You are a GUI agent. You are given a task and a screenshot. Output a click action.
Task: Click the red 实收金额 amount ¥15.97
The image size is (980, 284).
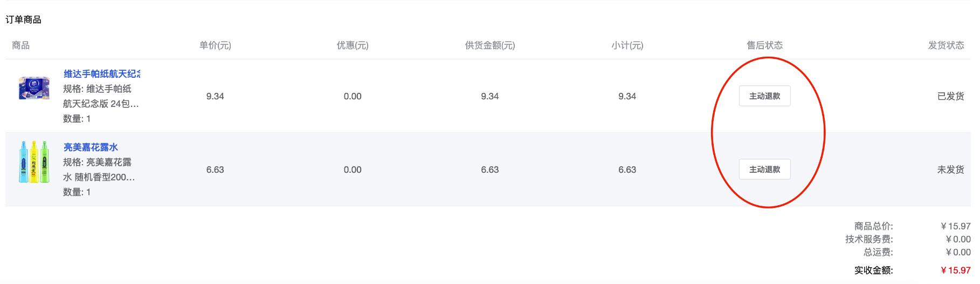pyautogui.click(x=955, y=271)
